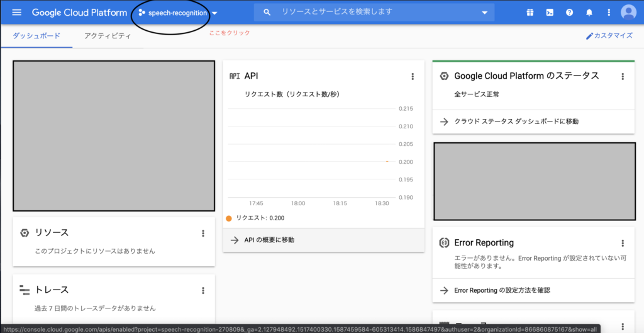Click the リクエスト数（リクエスト数/秒） chart title
This screenshot has height=333, width=644.
pyautogui.click(x=292, y=94)
